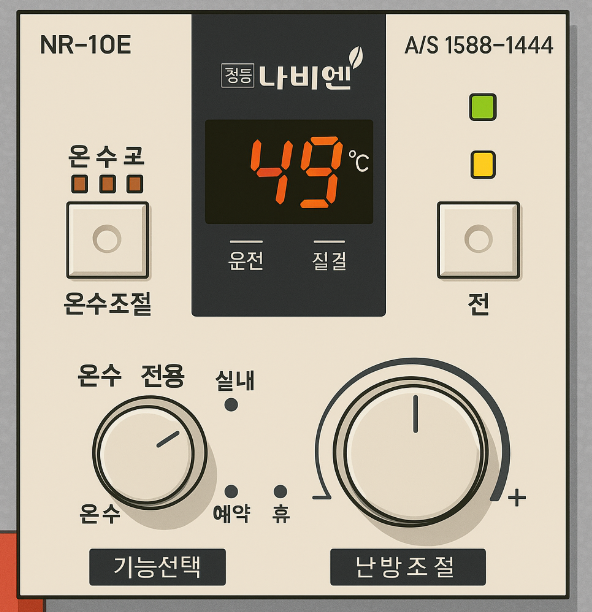The height and width of the screenshot is (612, 592).
Task: Click the yellow indicator light
Action: 483,165
